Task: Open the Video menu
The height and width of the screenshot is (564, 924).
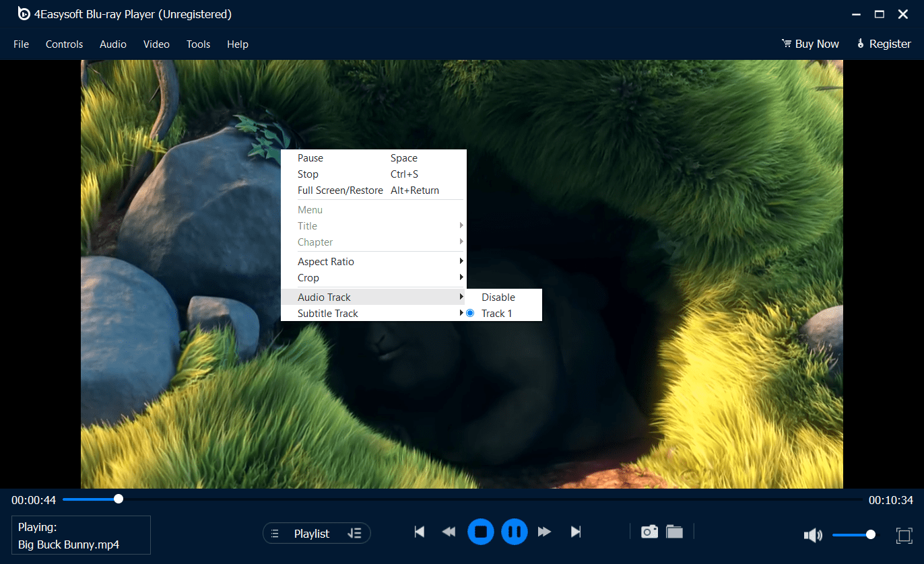Action: tap(156, 44)
